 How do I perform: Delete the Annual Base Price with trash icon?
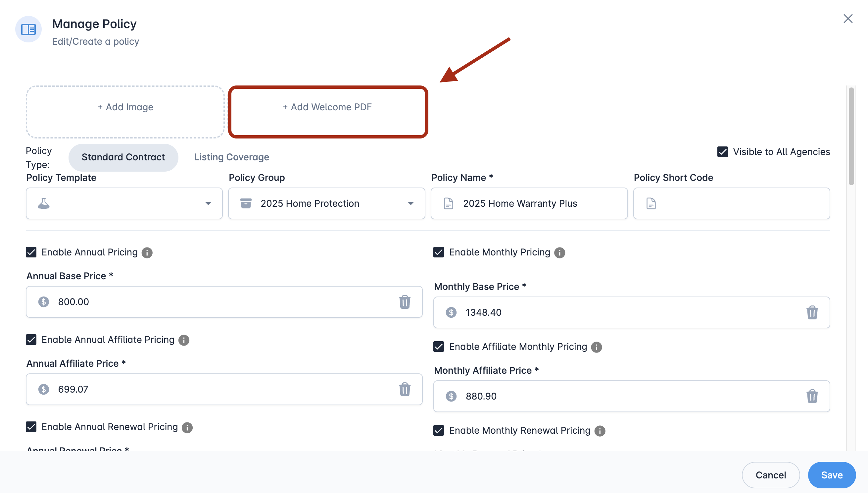tap(405, 302)
